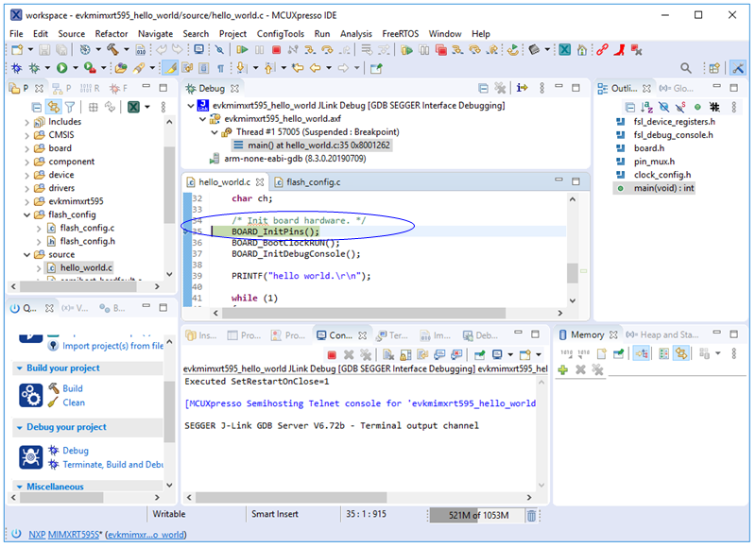Click the Back navigation arrow in toolbar

pyautogui.click(x=316, y=68)
